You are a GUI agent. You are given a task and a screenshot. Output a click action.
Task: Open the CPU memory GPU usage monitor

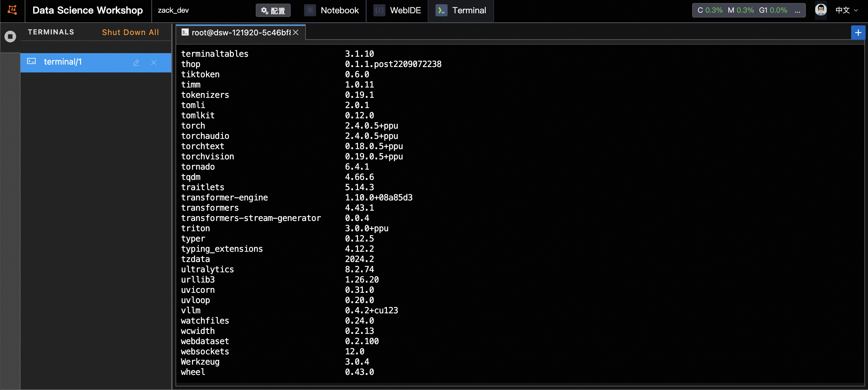[x=742, y=11]
